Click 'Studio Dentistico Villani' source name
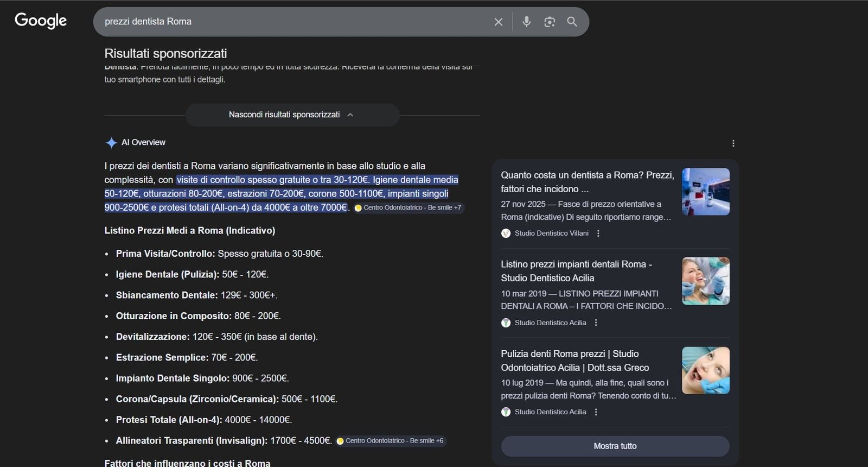The width and height of the screenshot is (868, 467). point(551,233)
